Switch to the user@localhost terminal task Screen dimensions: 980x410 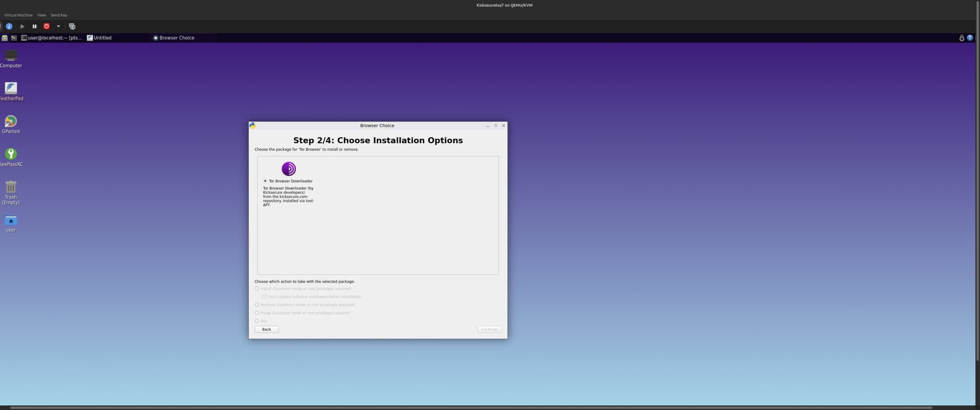[52, 38]
